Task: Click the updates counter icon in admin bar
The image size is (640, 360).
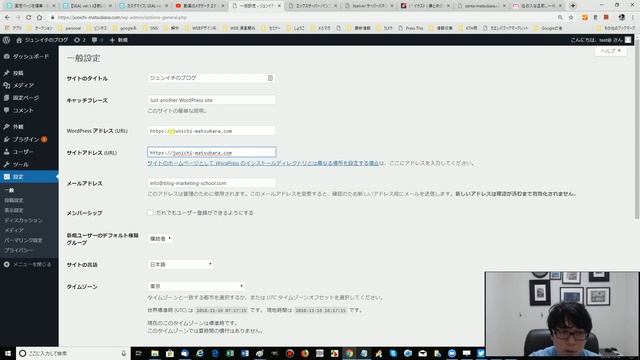Action: [x=80, y=40]
